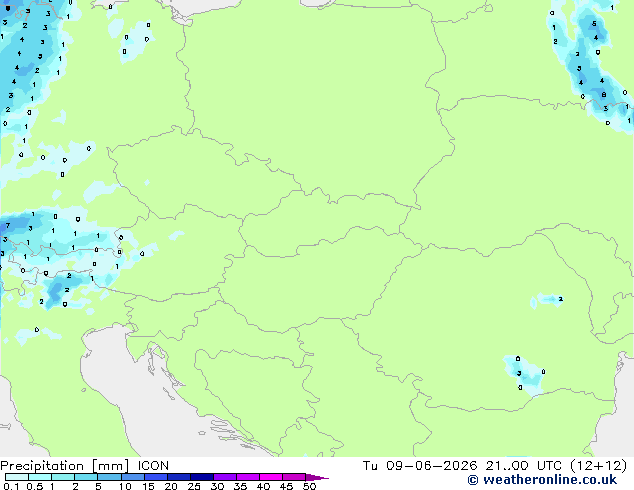This screenshot has height=490, width=634.
Task: Click the '50' legend scale label
Action: coord(309,486)
